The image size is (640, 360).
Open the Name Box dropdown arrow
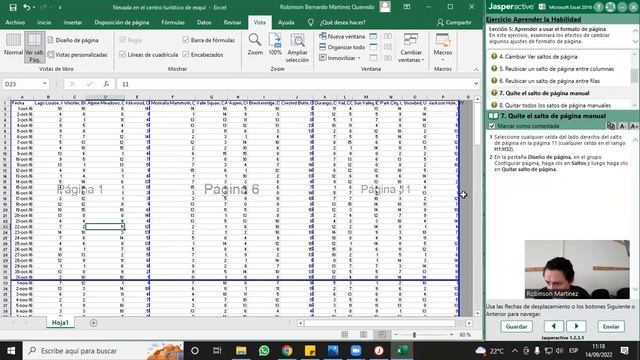click(x=44, y=84)
